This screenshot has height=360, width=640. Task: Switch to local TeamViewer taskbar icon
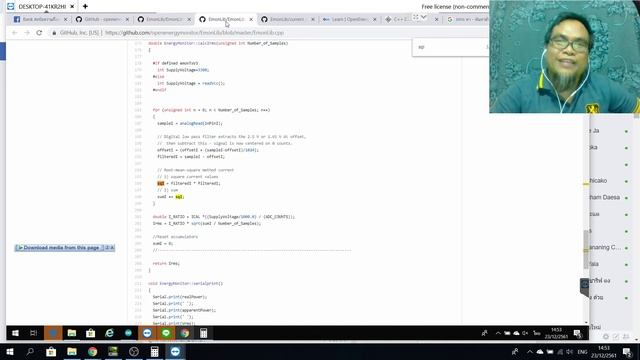[175, 351]
